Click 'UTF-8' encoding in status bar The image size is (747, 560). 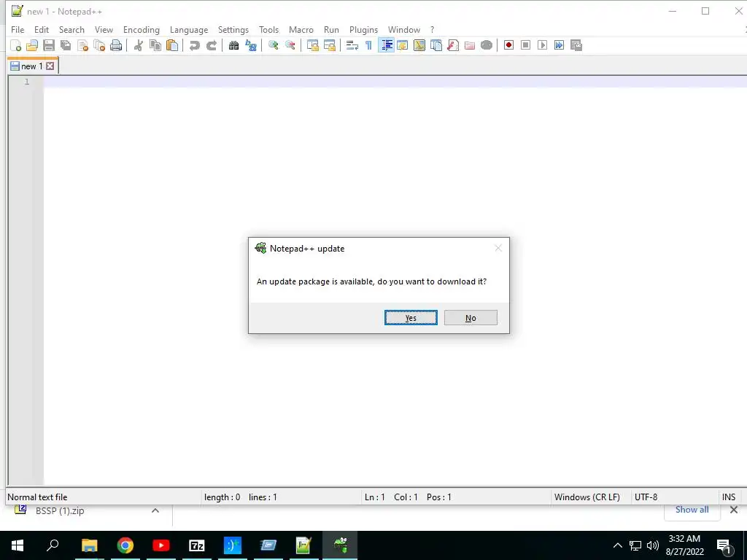point(646,497)
